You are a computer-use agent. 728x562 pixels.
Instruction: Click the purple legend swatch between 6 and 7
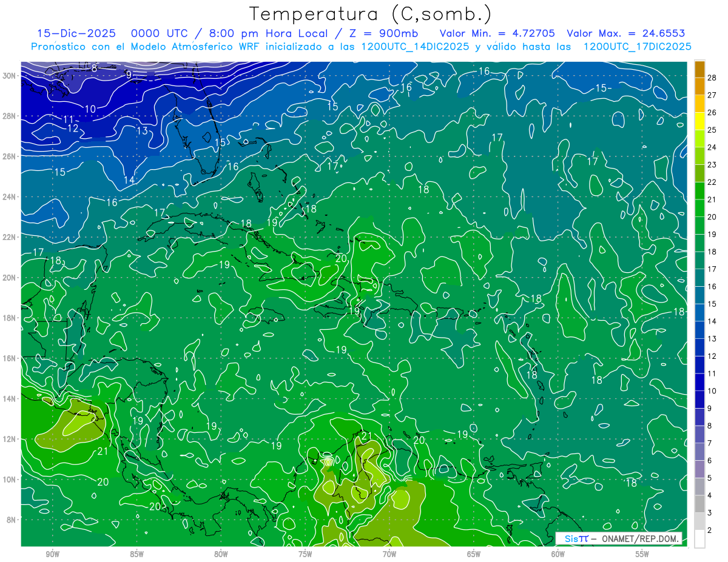coord(699,452)
